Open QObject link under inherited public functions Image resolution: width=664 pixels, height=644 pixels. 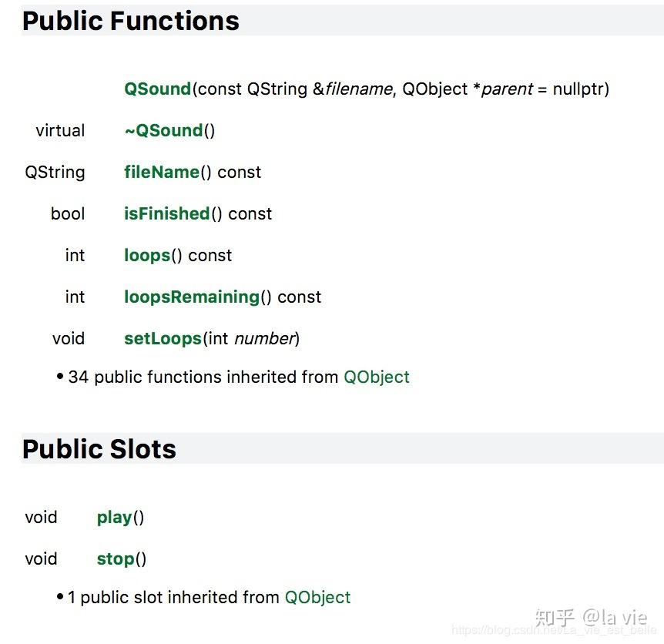click(x=376, y=377)
